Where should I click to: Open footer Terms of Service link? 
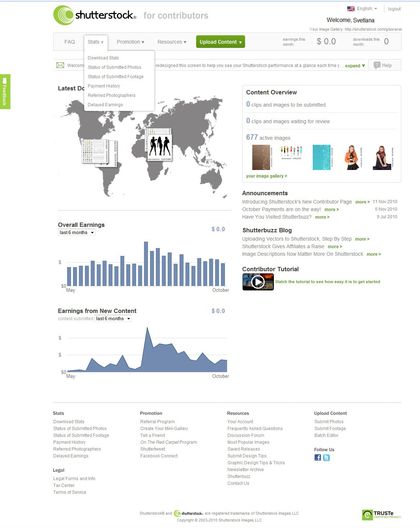click(69, 492)
